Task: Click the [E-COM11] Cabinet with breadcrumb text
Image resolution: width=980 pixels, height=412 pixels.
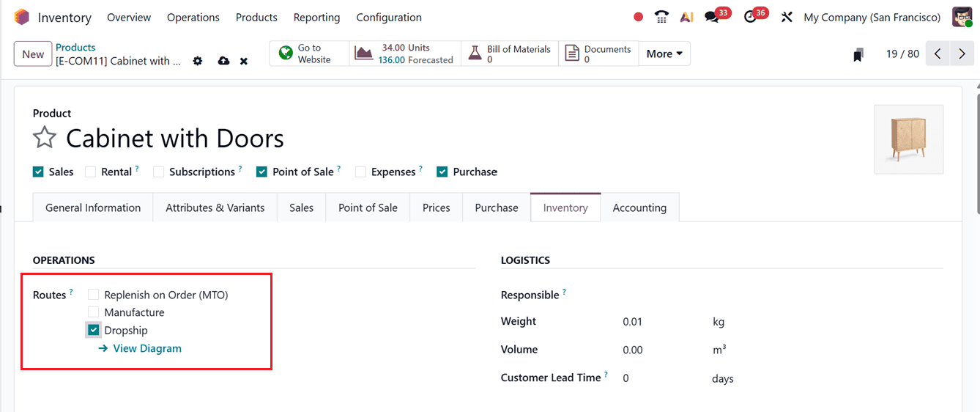Action: [x=118, y=61]
